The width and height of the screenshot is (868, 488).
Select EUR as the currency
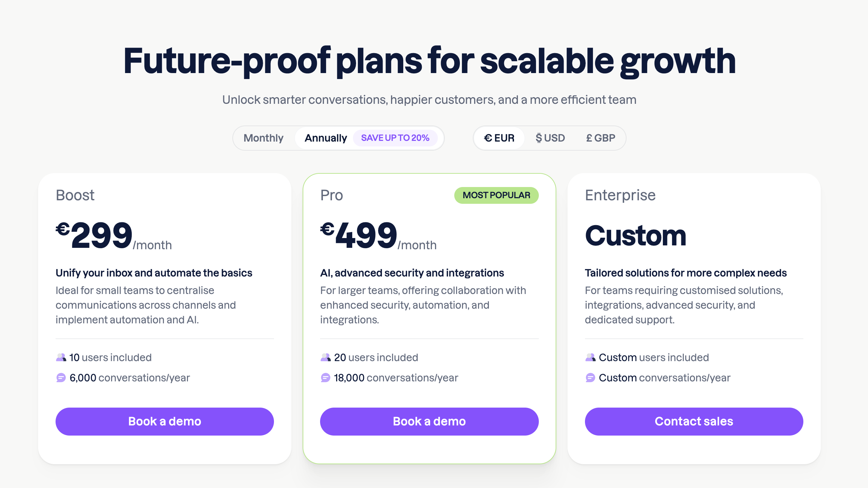(499, 138)
